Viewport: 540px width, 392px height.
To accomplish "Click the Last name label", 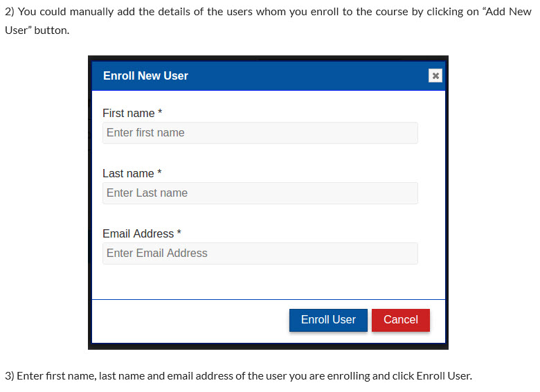I will tap(128, 173).
